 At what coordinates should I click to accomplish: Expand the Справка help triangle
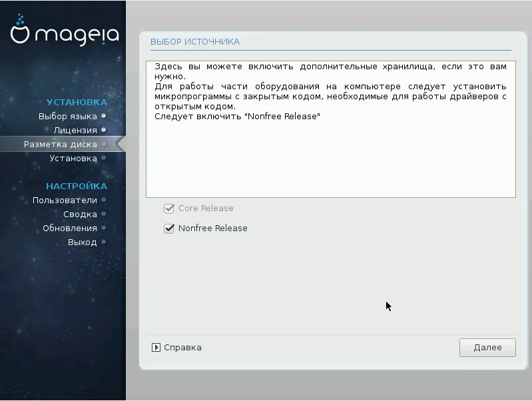click(x=156, y=347)
